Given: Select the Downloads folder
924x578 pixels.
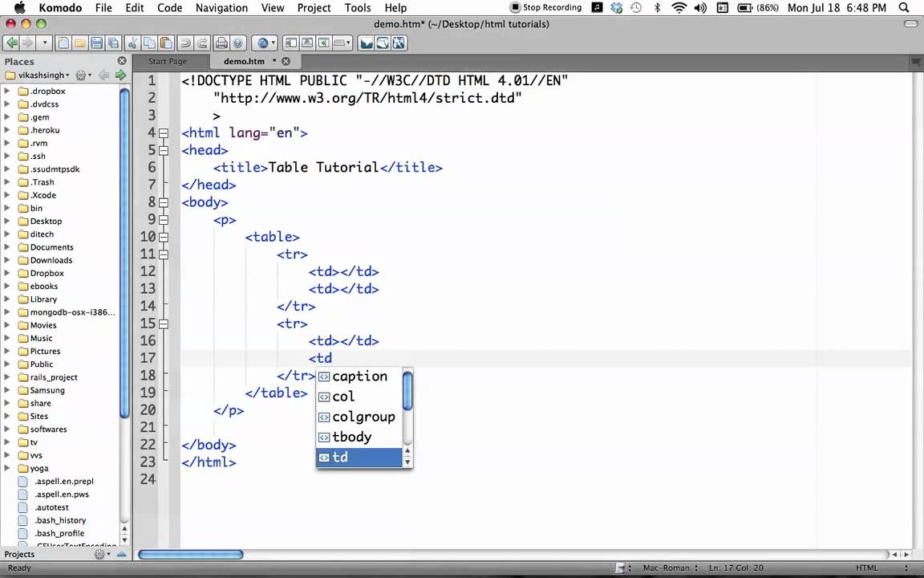Looking at the screenshot, I should coord(51,260).
